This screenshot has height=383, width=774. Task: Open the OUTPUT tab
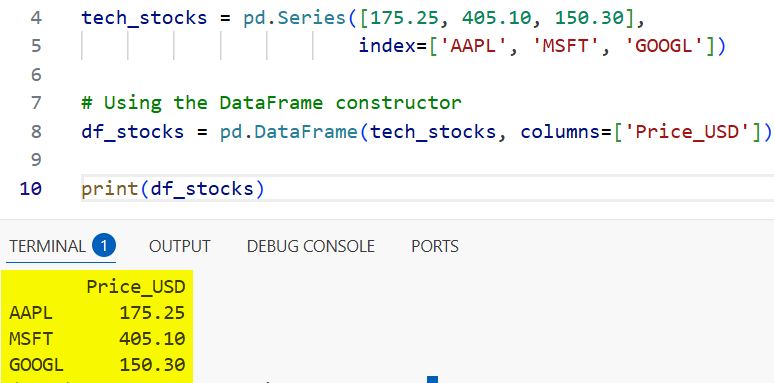180,246
